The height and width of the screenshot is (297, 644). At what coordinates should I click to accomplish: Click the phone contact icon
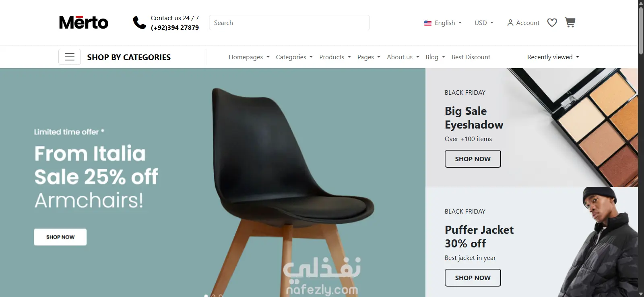(139, 23)
